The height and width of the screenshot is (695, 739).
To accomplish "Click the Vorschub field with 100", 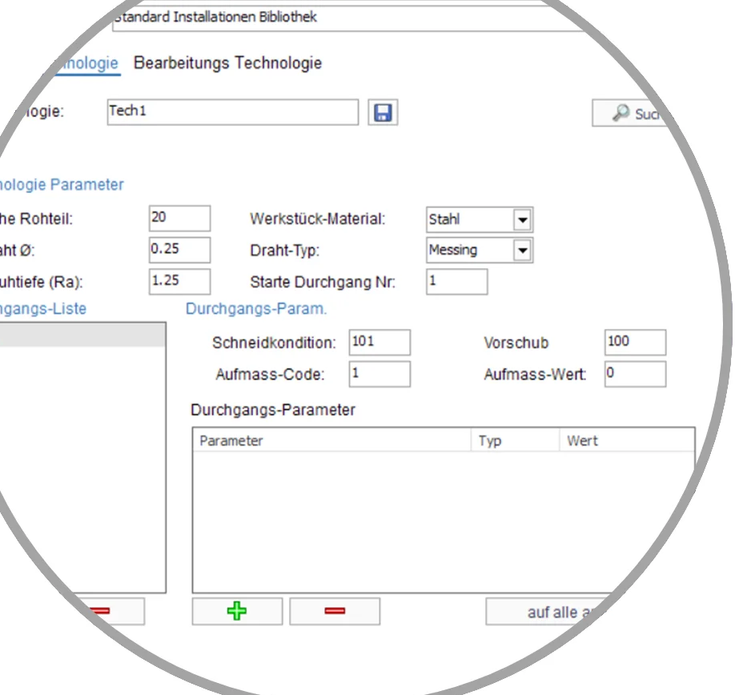I will coord(635,342).
